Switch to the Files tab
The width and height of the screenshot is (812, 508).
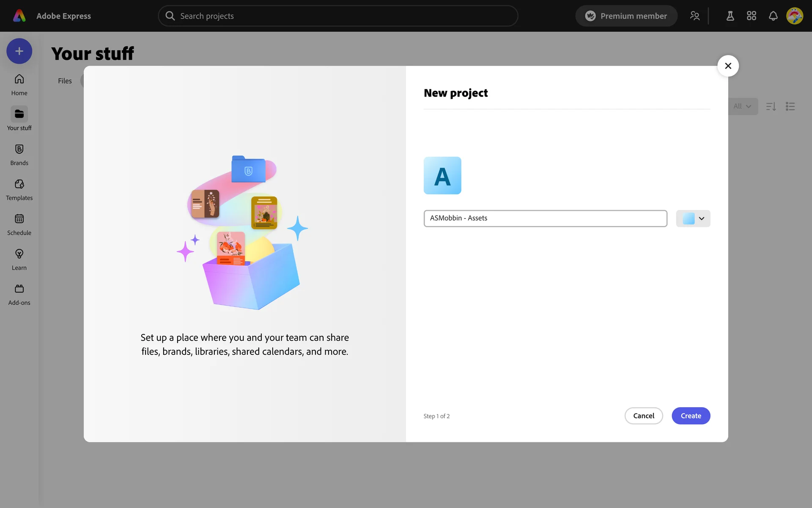tap(65, 81)
